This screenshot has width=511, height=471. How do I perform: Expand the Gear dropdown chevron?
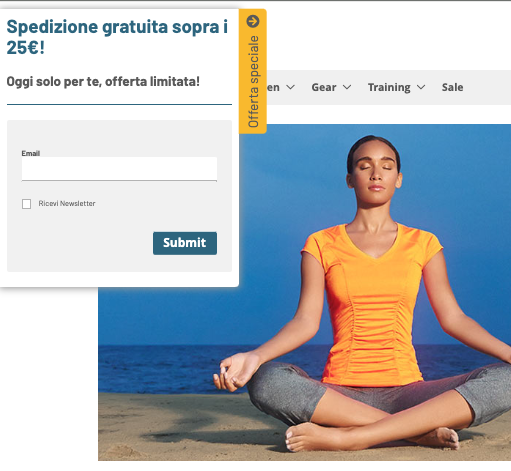click(347, 87)
